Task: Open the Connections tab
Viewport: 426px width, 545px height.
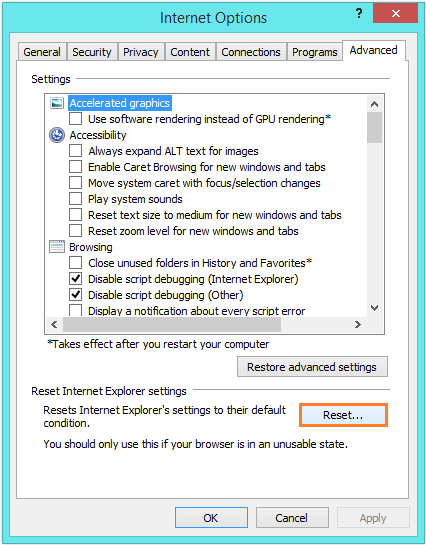Action: point(251,52)
